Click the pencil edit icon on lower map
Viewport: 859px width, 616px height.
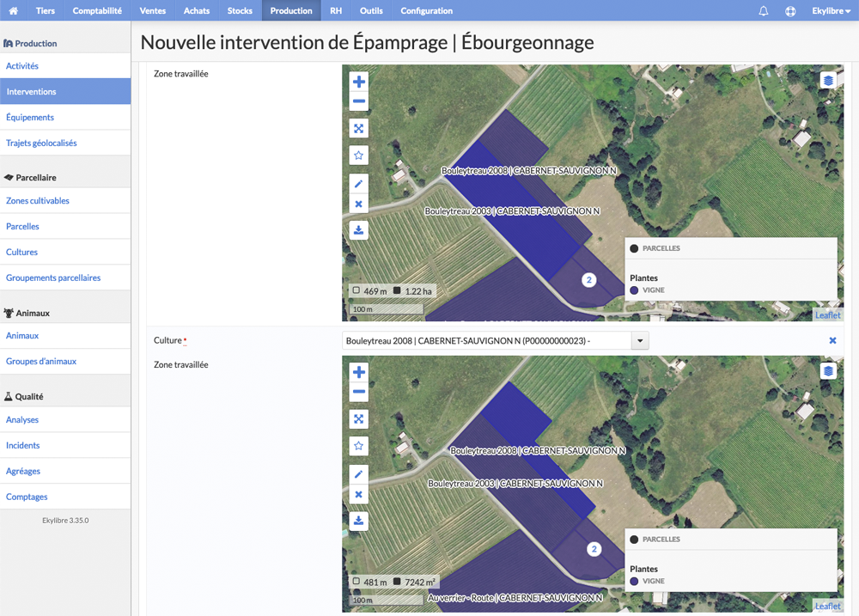[x=359, y=474]
